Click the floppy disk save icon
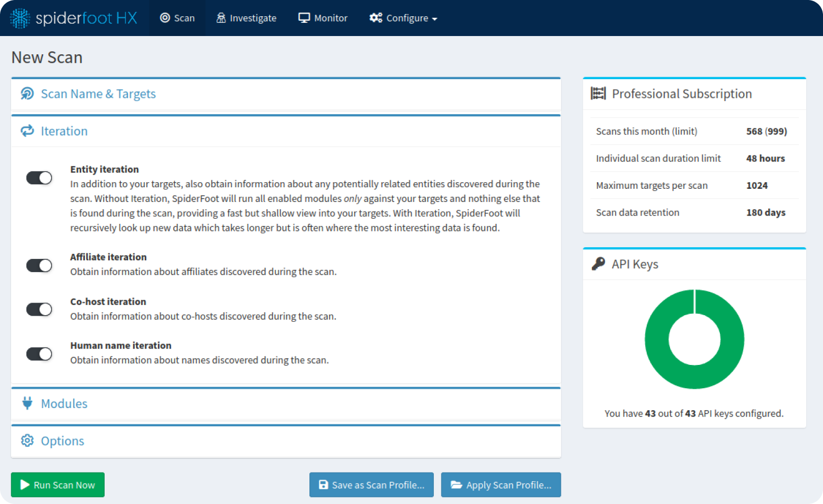 pyautogui.click(x=323, y=485)
